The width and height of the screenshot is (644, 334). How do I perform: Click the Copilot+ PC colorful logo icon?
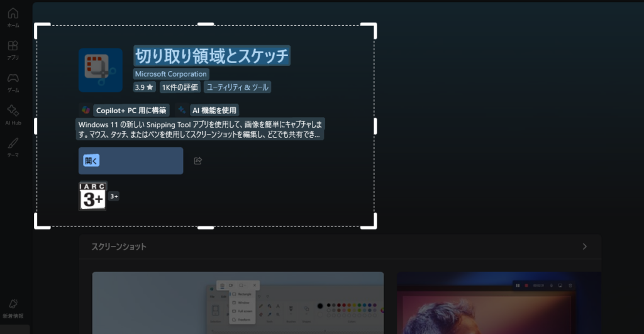tap(86, 110)
